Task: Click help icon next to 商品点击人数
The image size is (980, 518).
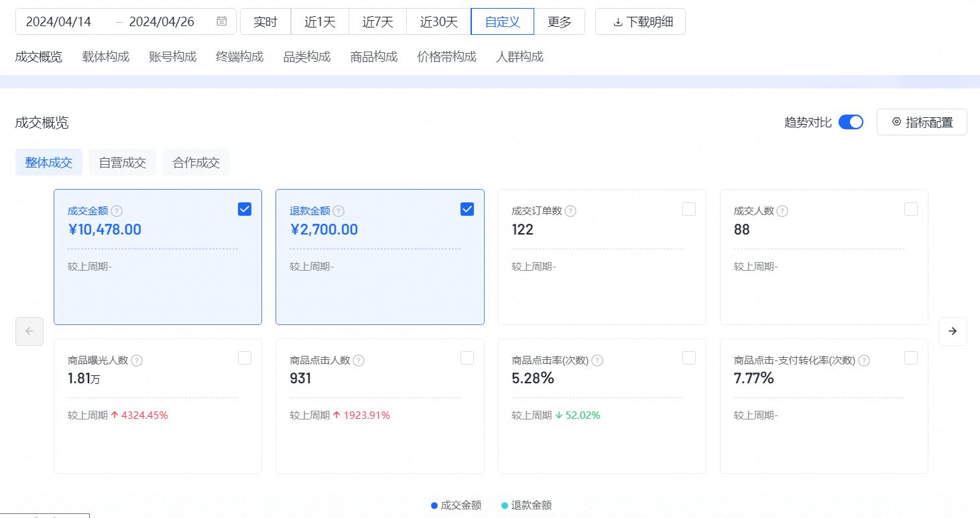Action: (359, 361)
